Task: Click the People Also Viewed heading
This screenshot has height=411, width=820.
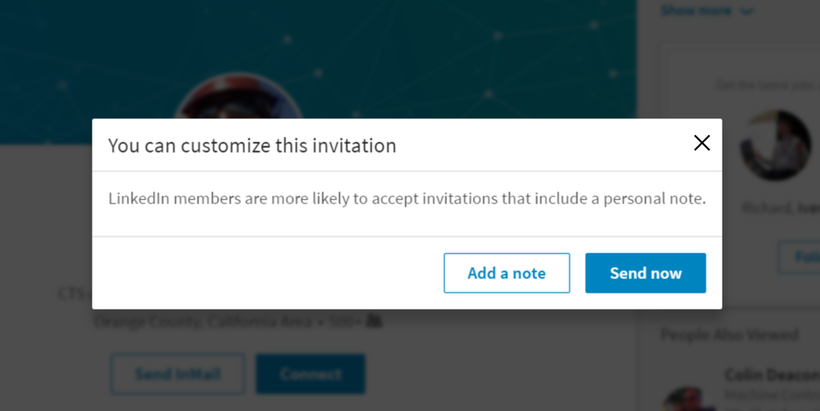Action: 730,335
